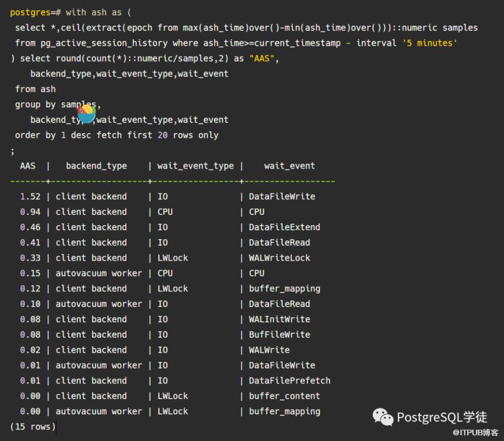Click the BufFileWrite wait event cell

click(x=280, y=334)
